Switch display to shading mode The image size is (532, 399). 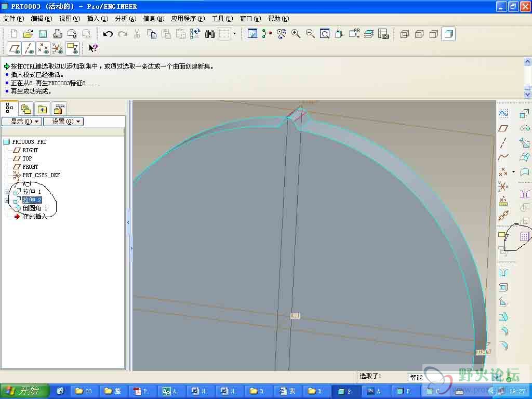pyautogui.click(x=448, y=34)
